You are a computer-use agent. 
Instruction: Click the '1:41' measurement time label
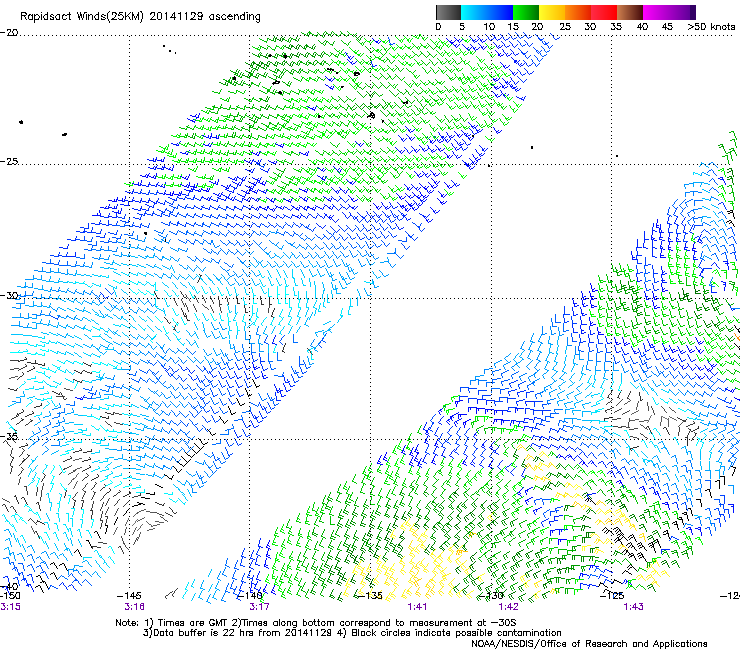(x=417, y=607)
